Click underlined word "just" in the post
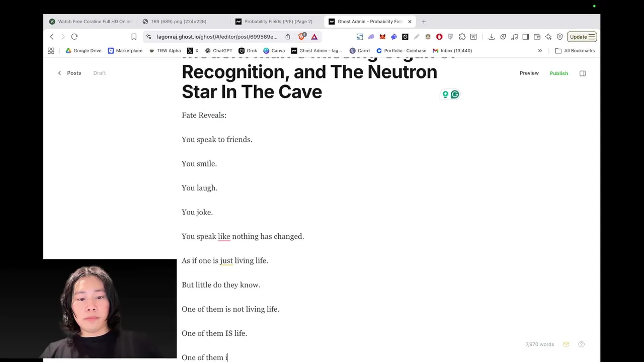 coord(226,260)
